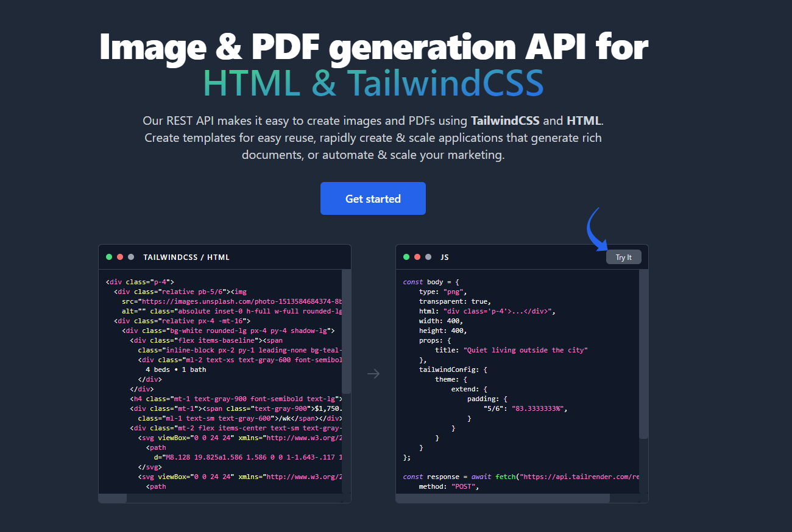The height and width of the screenshot is (532, 792).
Task: Click the title "Quiet living outside the city"
Action: pos(525,350)
